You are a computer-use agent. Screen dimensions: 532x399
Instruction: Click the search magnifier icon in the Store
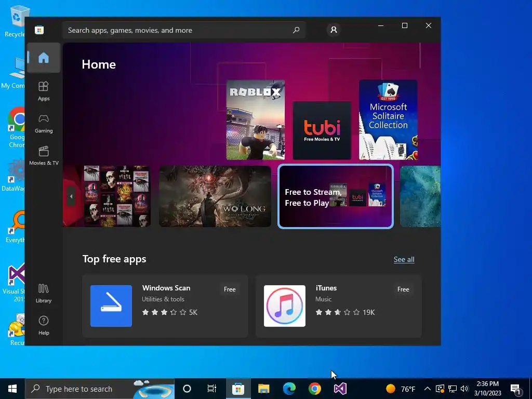[x=296, y=30]
